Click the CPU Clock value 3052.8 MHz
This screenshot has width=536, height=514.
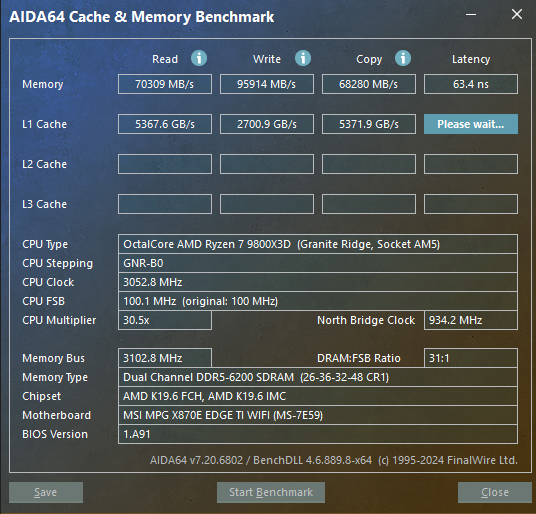[318, 282]
